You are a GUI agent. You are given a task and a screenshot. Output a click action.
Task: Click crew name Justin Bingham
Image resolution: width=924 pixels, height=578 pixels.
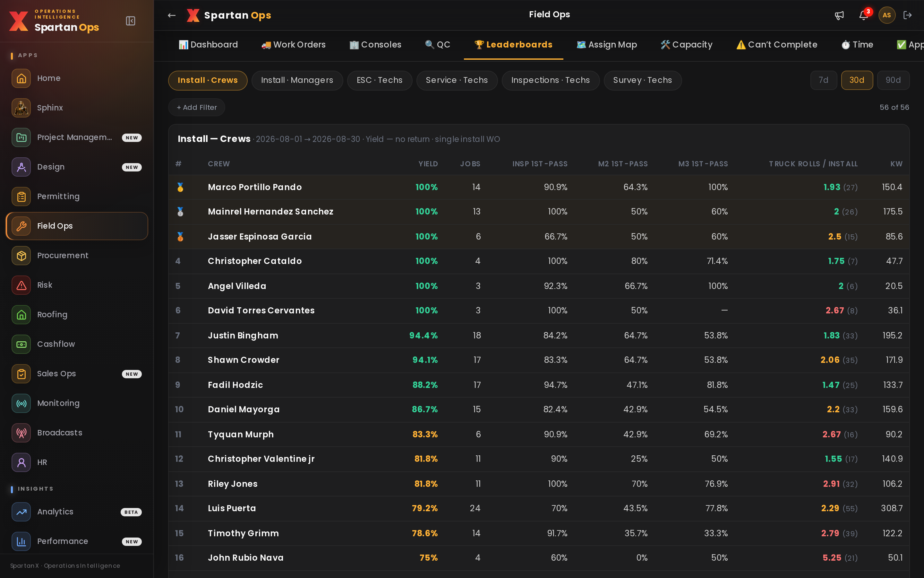[x=243, y=336]
